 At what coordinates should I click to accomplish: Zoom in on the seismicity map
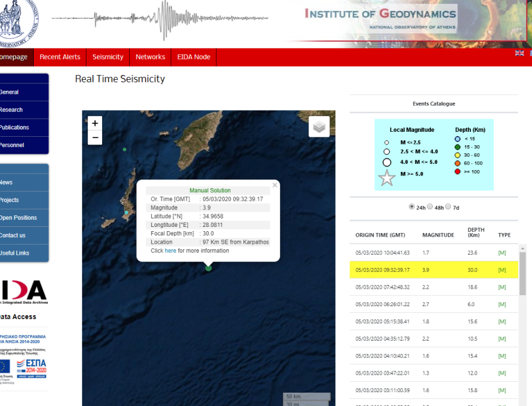click(95, 123)
